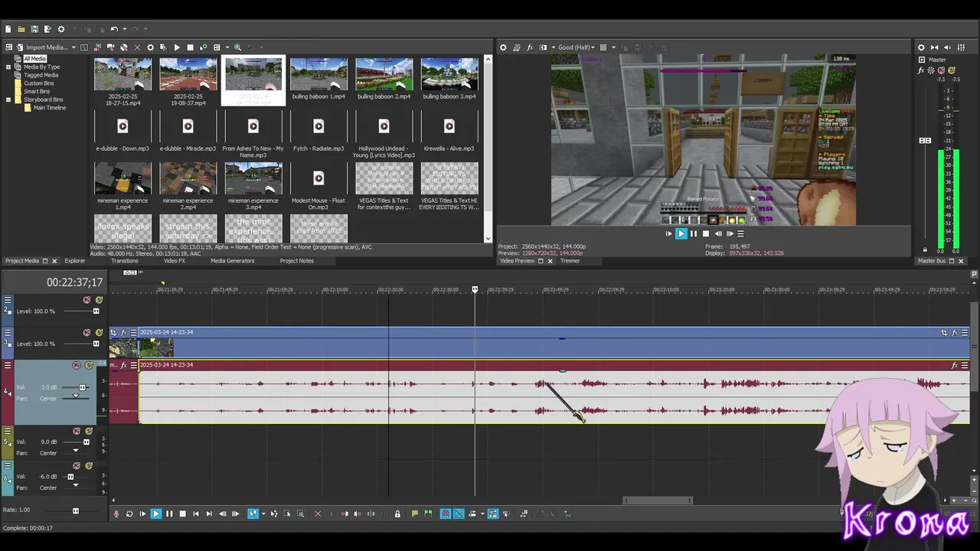Open a project with the folder icon
This screenshot has width=980, height=551.
coord(21,29)
